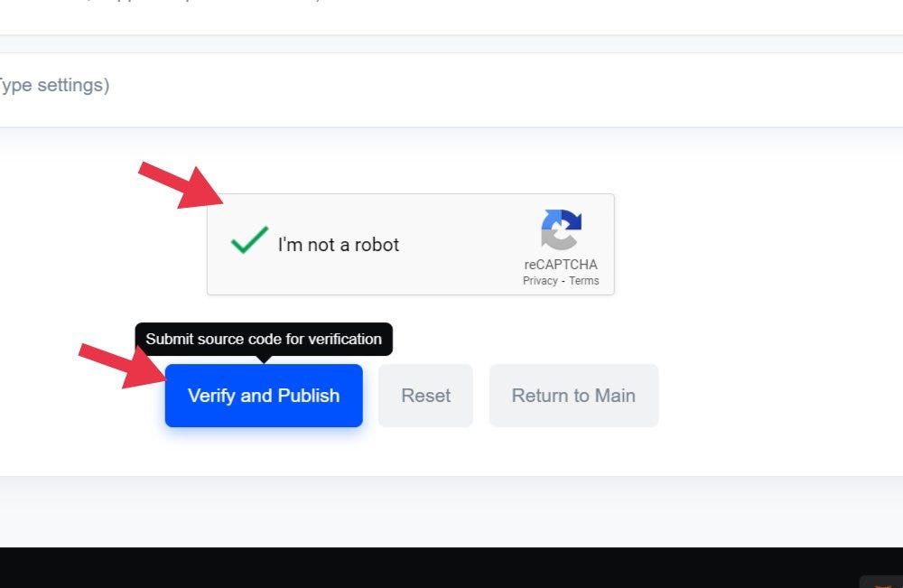Click the "I'm not a robot" label
This screenshot has height=588, width=903.
338,245
